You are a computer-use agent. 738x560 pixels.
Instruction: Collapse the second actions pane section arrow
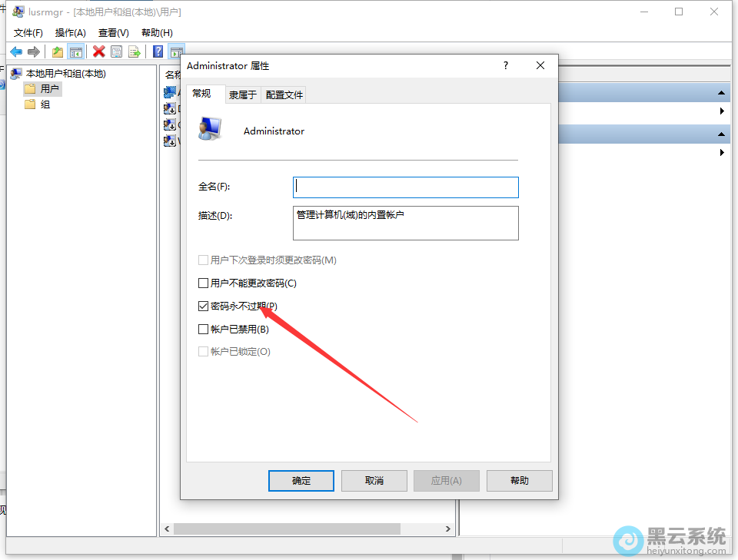721,134
